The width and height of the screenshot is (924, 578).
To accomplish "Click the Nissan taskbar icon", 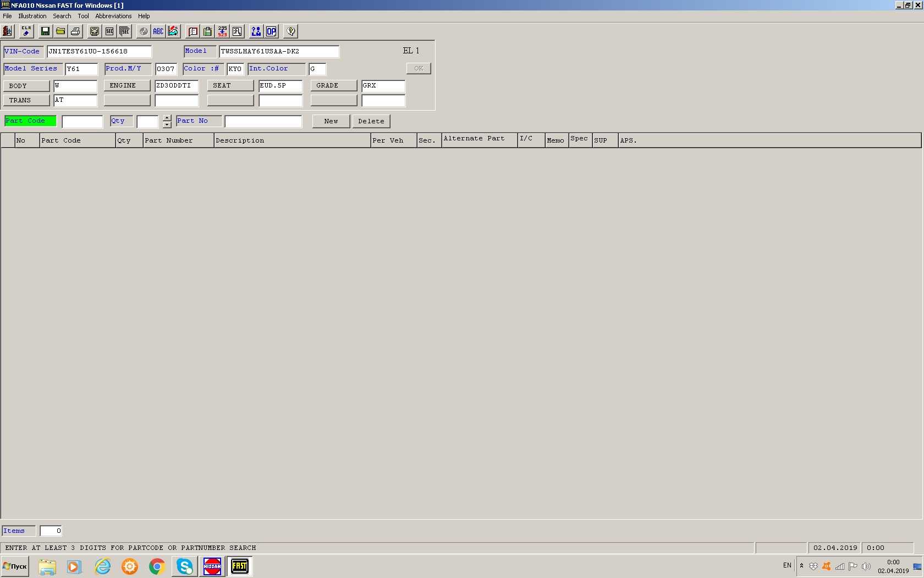I will (x=212, y=566).
